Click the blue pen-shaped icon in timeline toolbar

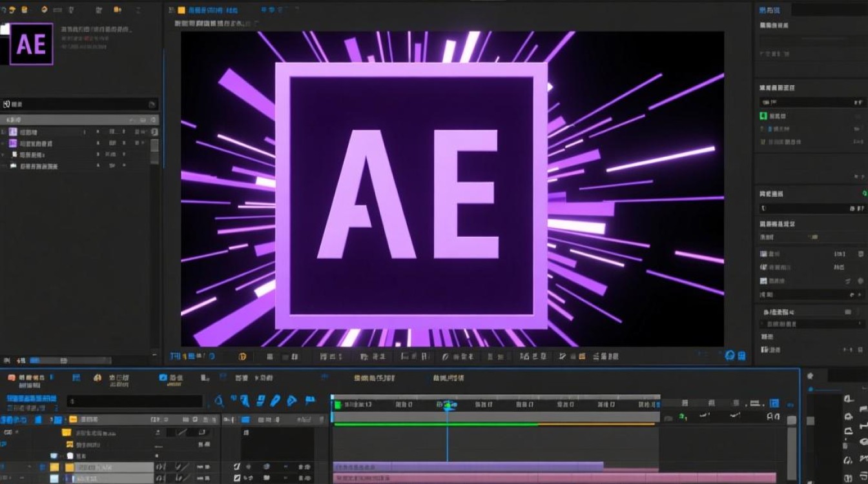coord(275,400)
